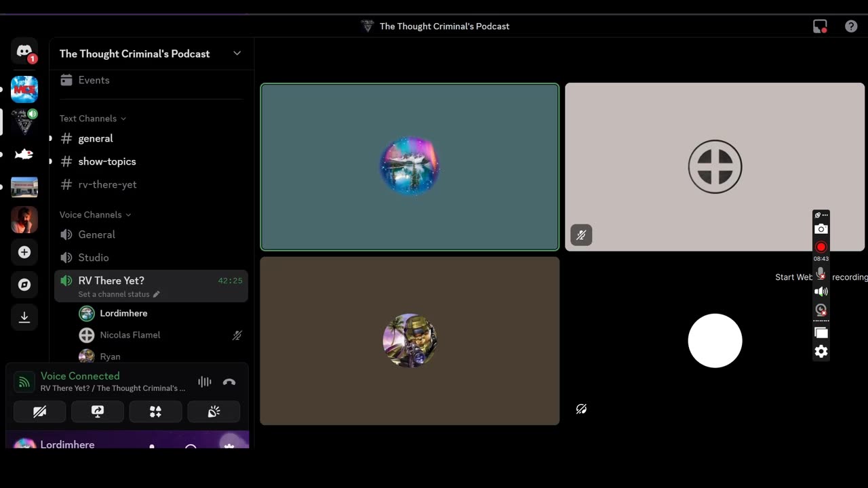Click the 08:43 recording time text
868x488 pixels.
[x=821, y=259]
